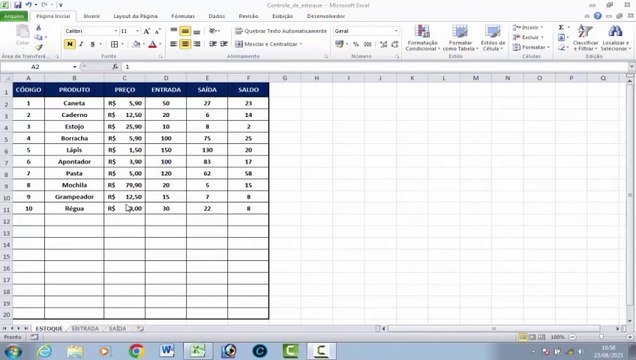The image size is (636, 360).
Task: Click the Cut scissors icon
Action: (x=39, y=28)
